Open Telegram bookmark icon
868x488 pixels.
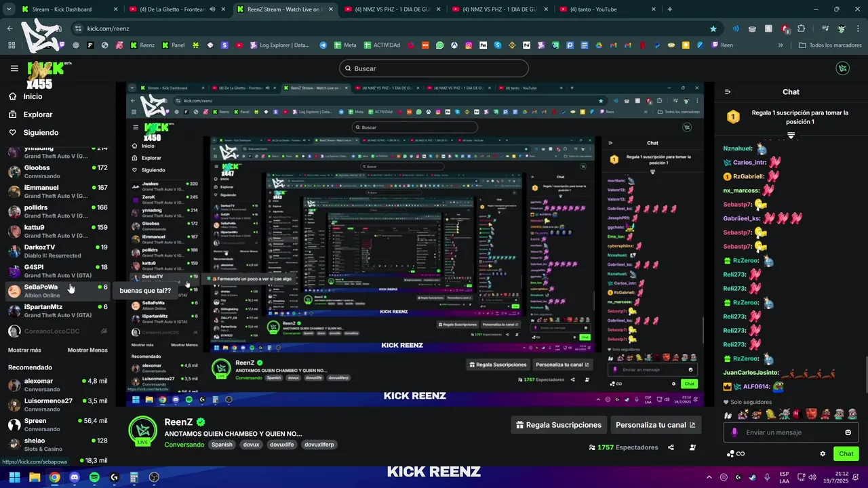[x=323, y=45]
